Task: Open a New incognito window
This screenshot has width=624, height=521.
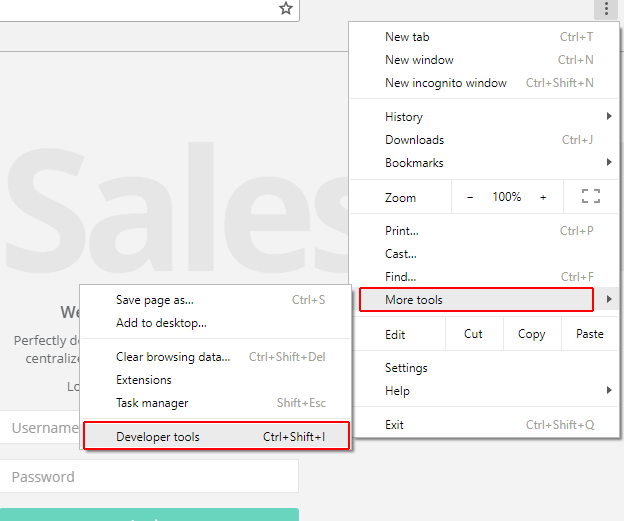Action: 445,83
